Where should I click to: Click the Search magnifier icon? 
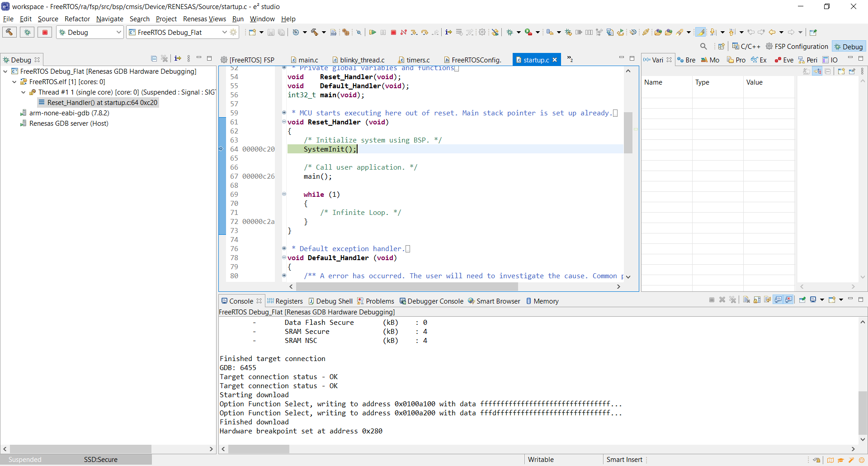[x=703, y=46]
